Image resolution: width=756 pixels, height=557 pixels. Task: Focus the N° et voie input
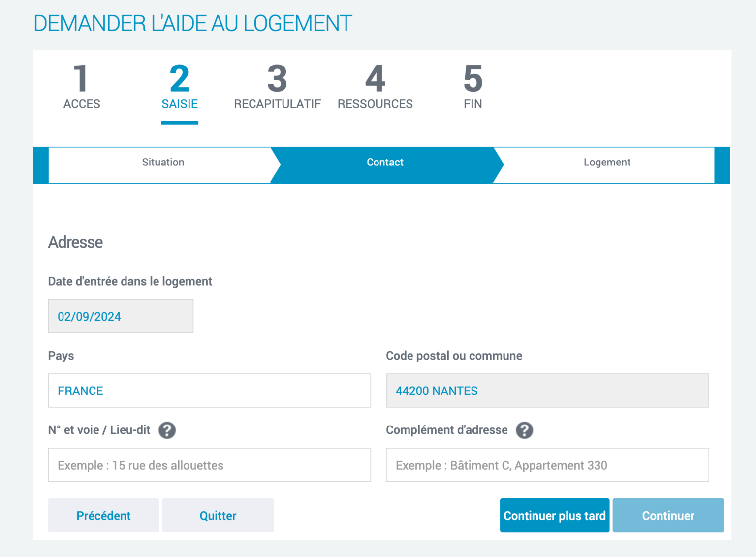[209, 465]
